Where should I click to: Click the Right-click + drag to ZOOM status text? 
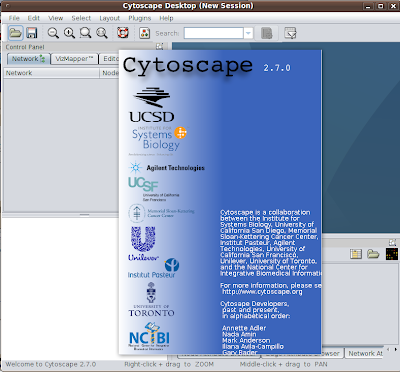[x=169, y=364]
